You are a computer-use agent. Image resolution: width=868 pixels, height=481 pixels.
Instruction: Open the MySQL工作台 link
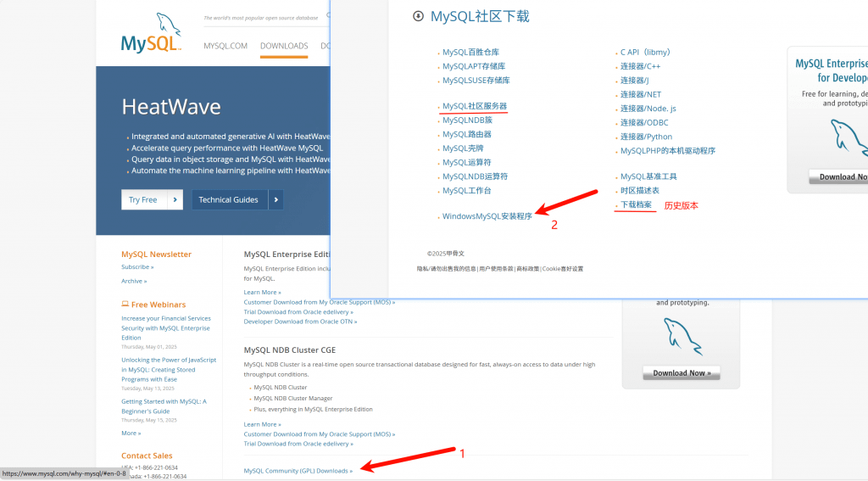click(x=466, y=191)
